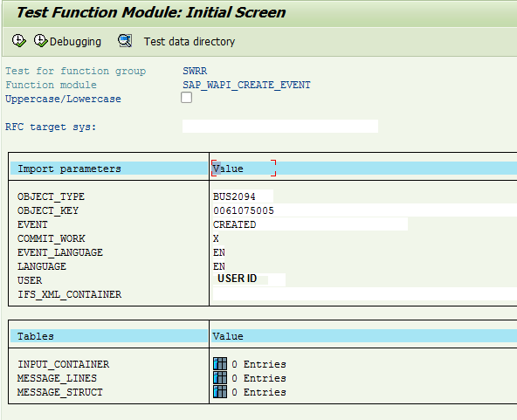
Task: Edit the EVENT field containing CREATED
Action: point(310,224)
